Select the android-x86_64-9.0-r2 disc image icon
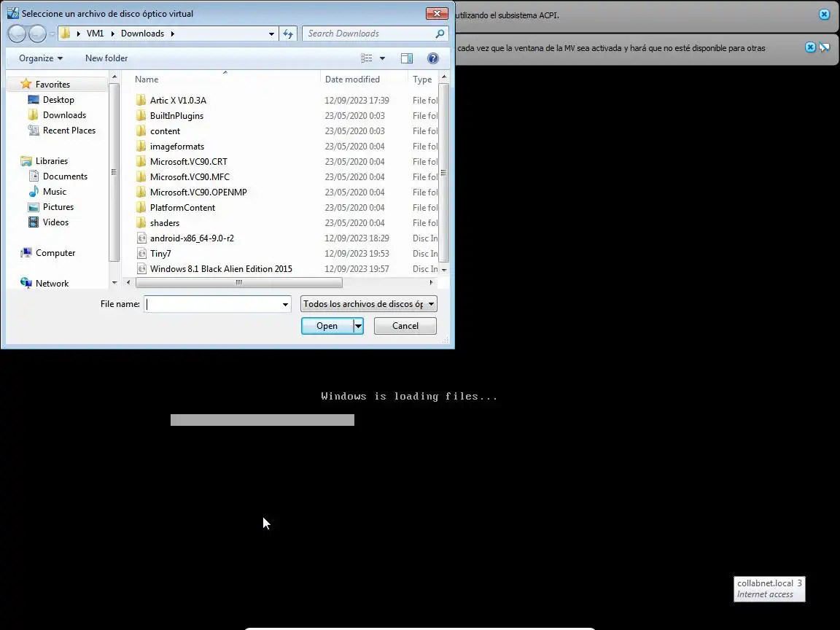This screenshot has width=840, height=630. [141, 238]
